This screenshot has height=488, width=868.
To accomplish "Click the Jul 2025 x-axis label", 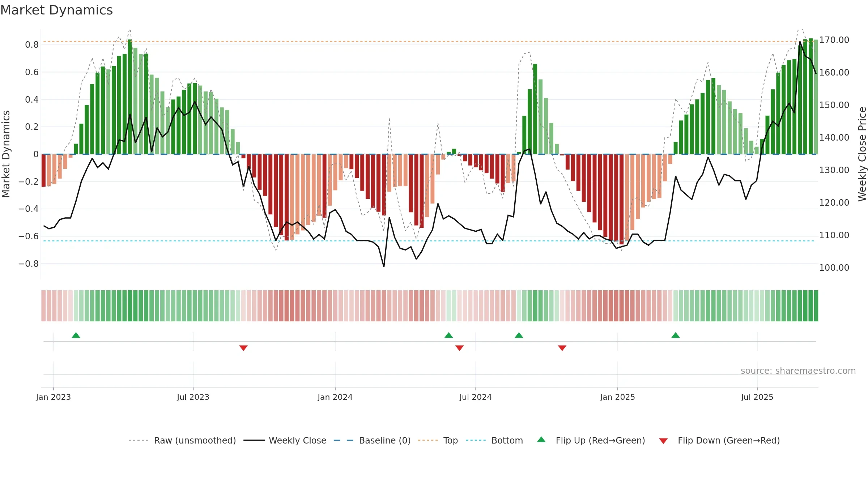I will pyautogui.click(x=757, y=397).
